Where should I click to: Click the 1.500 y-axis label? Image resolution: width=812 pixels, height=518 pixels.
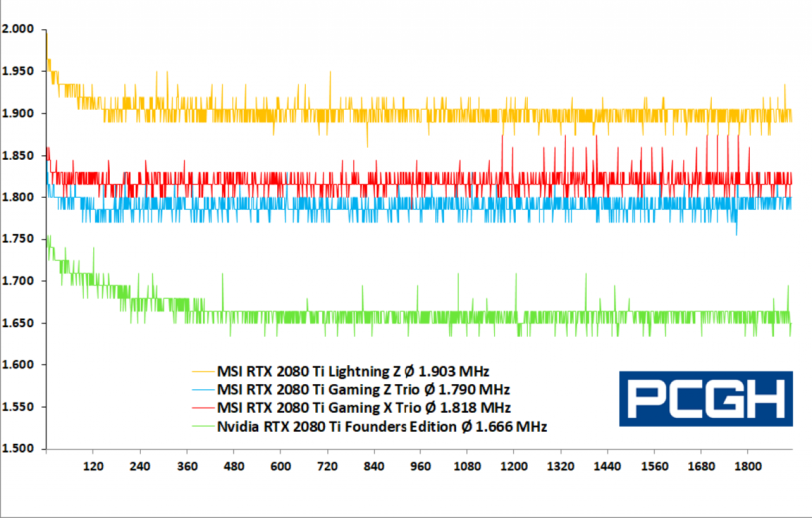pyautogui.click(x=17, y=449)
